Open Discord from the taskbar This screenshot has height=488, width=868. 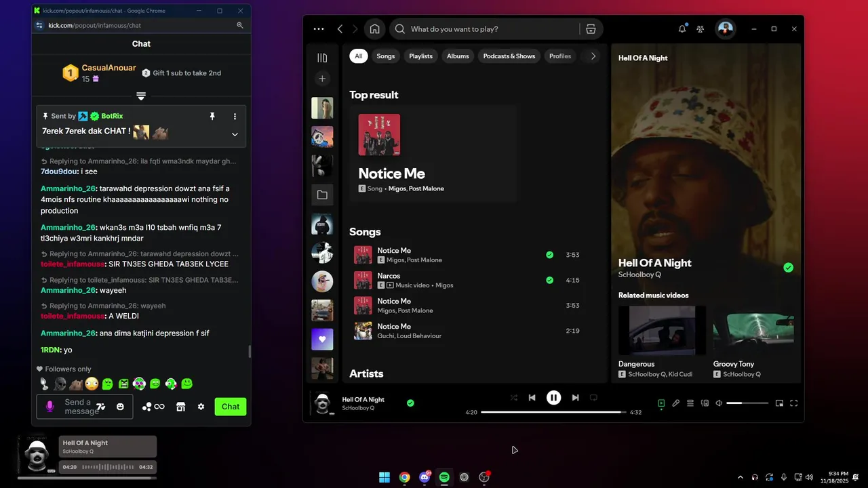(x=425, y=477)
